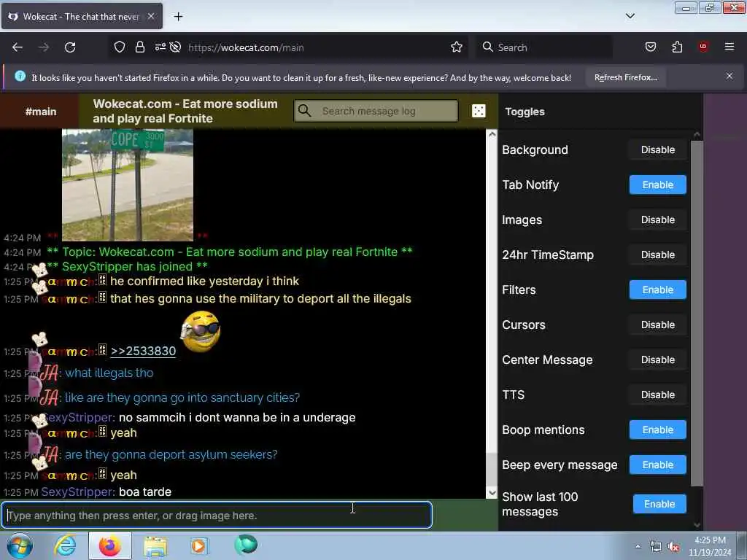Open Windows Explorer folder on taskbar
The image size is (747, 560).
tap(155, 545)
